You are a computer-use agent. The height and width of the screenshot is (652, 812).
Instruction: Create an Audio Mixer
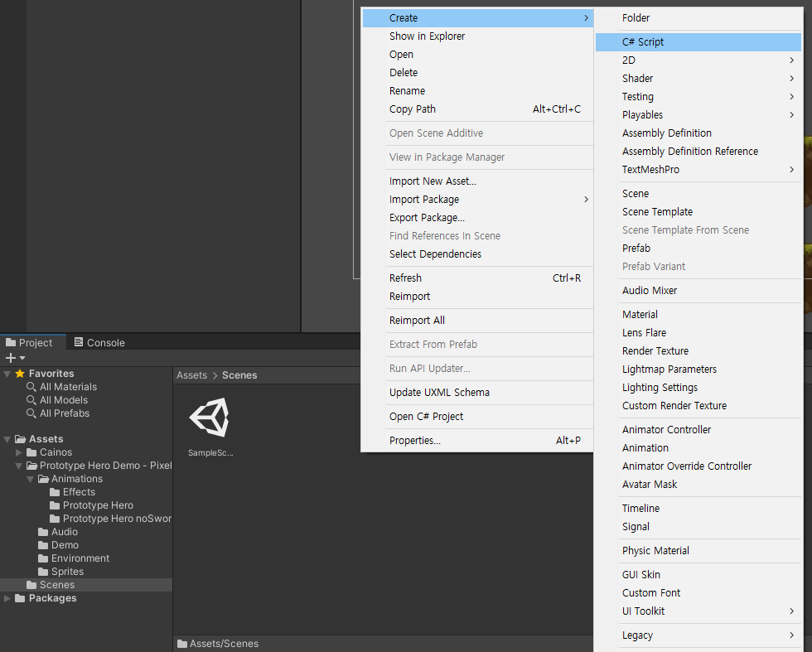click(698, 291)
